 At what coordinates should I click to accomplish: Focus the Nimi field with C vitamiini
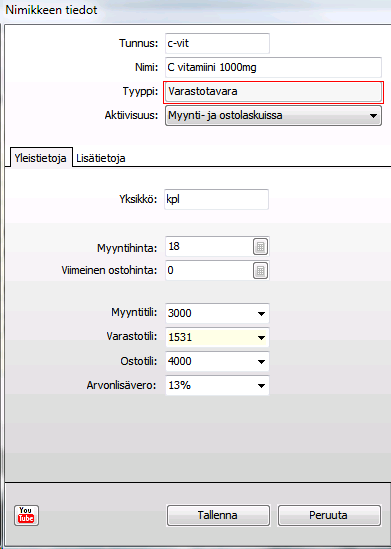[273, 67]
